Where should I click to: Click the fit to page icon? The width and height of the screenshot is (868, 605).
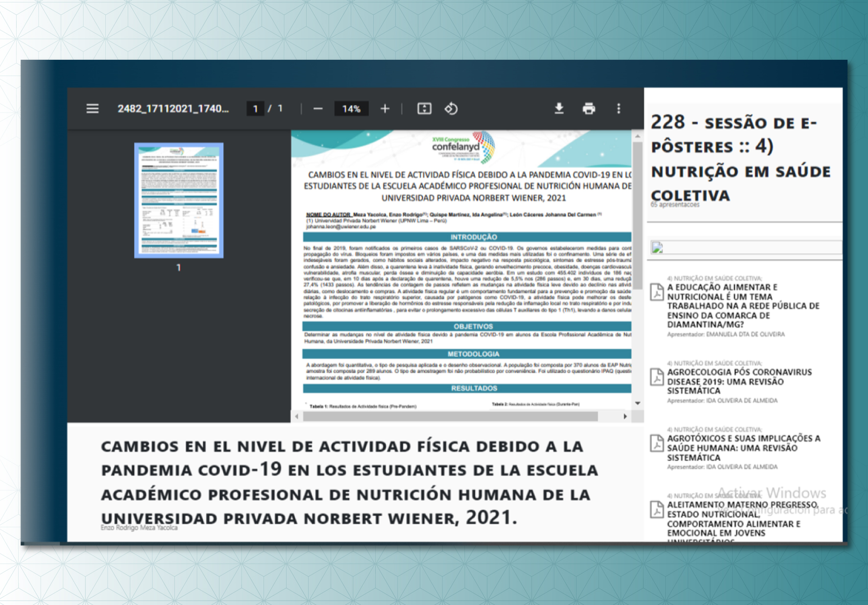[x=424, y=108]
